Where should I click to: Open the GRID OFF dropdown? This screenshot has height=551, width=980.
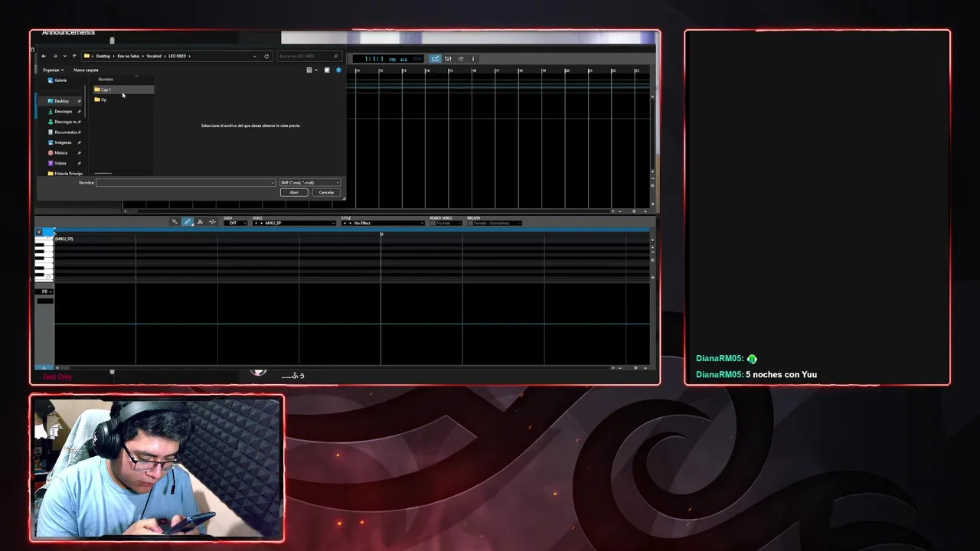tap(235, 223)
